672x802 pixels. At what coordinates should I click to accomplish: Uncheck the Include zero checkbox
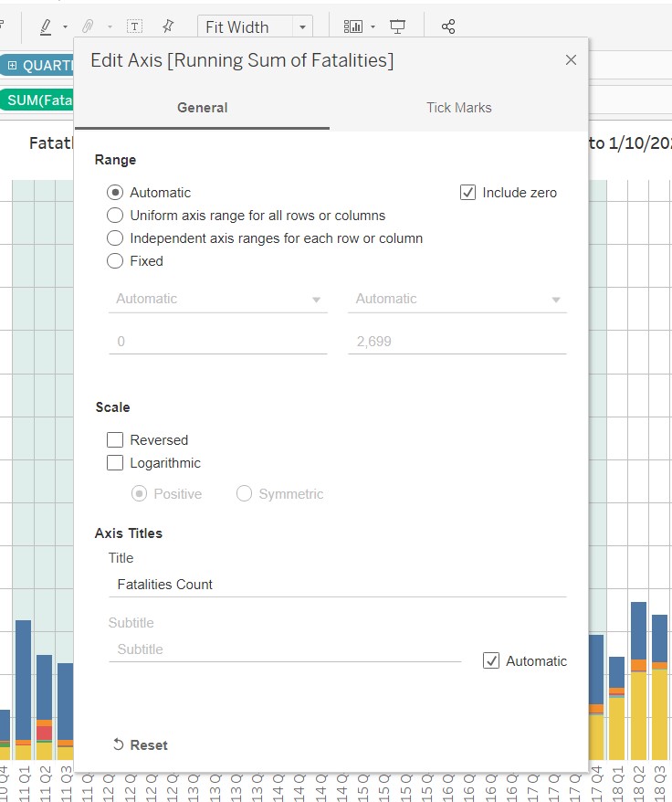[468, 193]
